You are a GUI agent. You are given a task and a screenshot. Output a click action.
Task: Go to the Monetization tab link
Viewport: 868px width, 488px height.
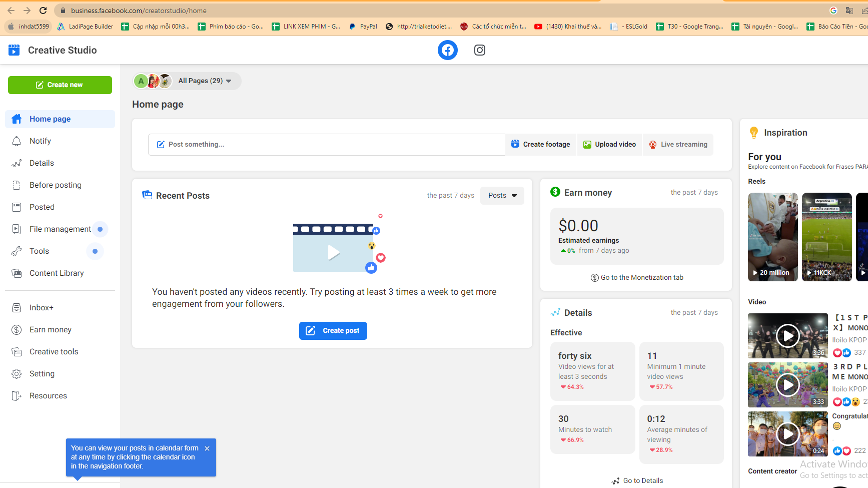[637, 278]
